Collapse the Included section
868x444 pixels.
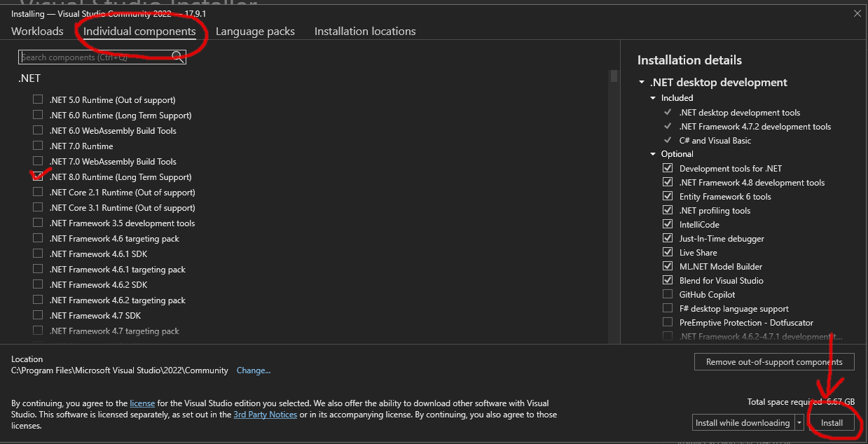[652, 97]
